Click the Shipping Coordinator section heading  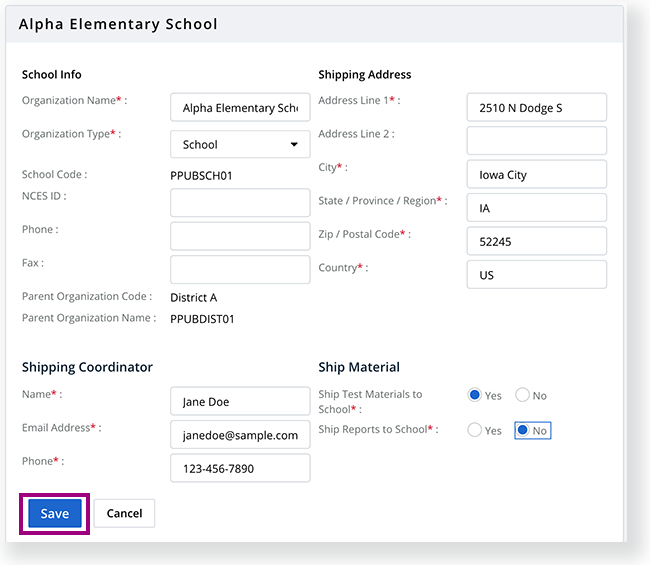click(87, 367)
